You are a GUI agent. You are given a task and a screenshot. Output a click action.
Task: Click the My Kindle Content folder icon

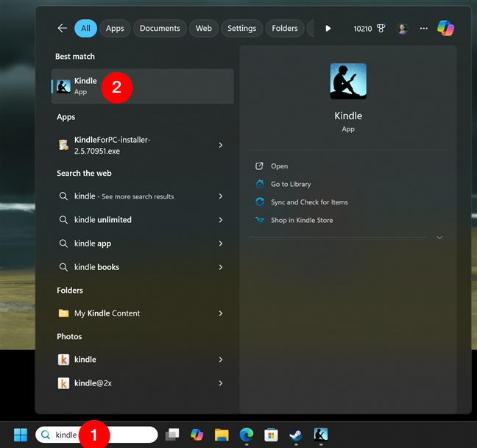tap(63, 313)
